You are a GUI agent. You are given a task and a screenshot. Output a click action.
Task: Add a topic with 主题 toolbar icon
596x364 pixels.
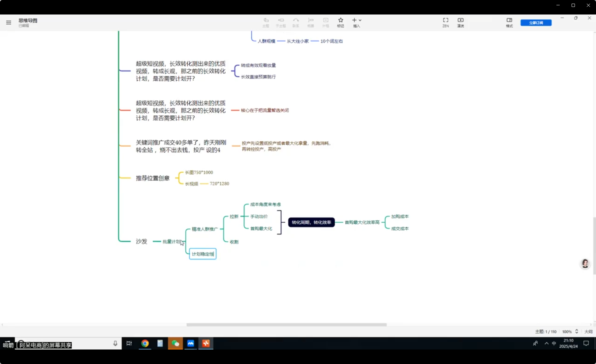coord(266,22)
